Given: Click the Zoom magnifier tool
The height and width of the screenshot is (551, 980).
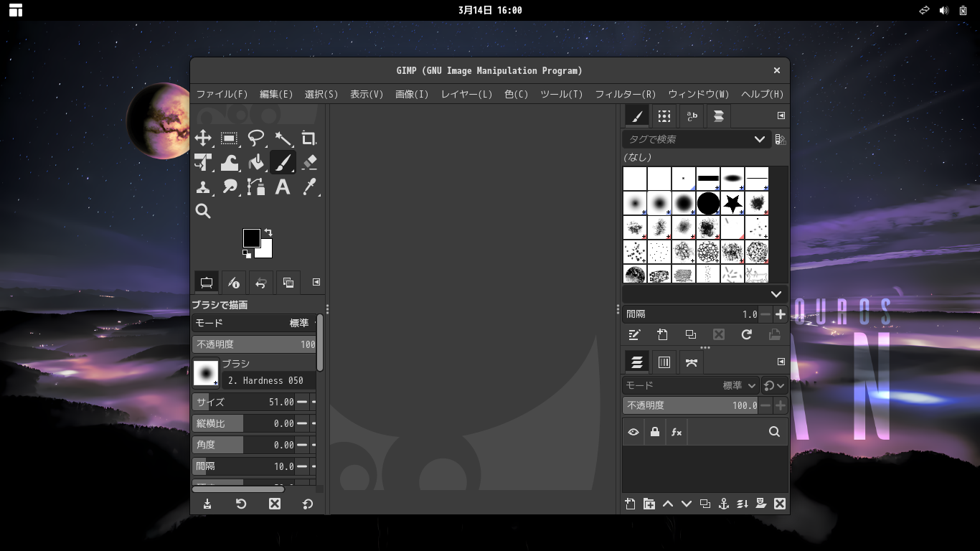Looking at the screenshot, I should 203,211.
